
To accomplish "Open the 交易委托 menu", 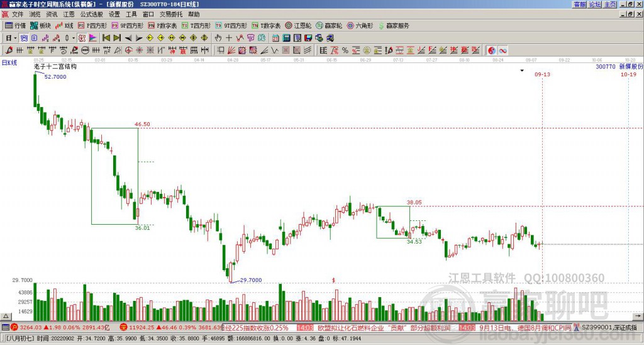I will 171,14.
